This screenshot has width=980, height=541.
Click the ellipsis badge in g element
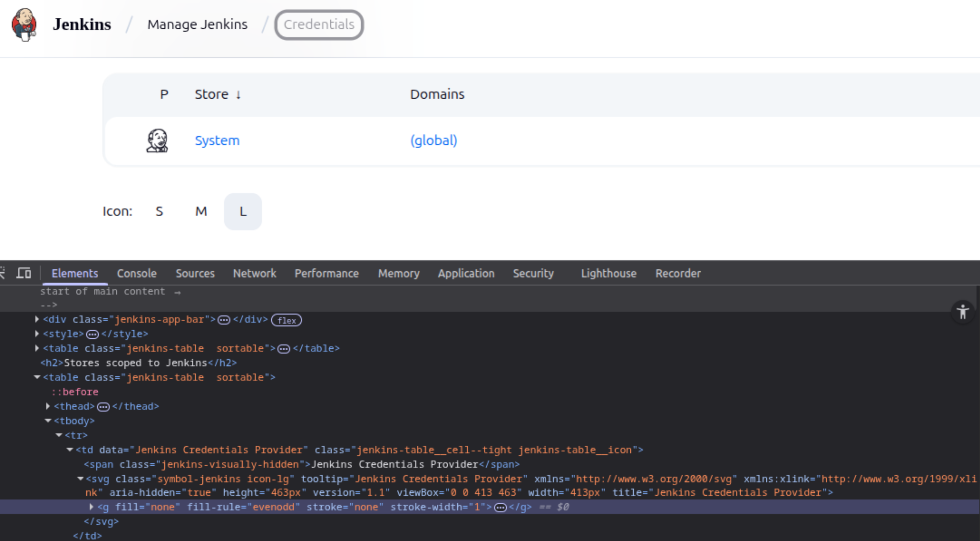[x=500, y=508]
